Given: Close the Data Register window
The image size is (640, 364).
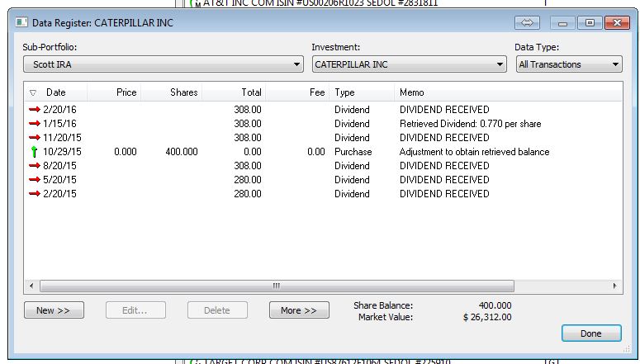Looking at the screenshot, I should [617, 23].
